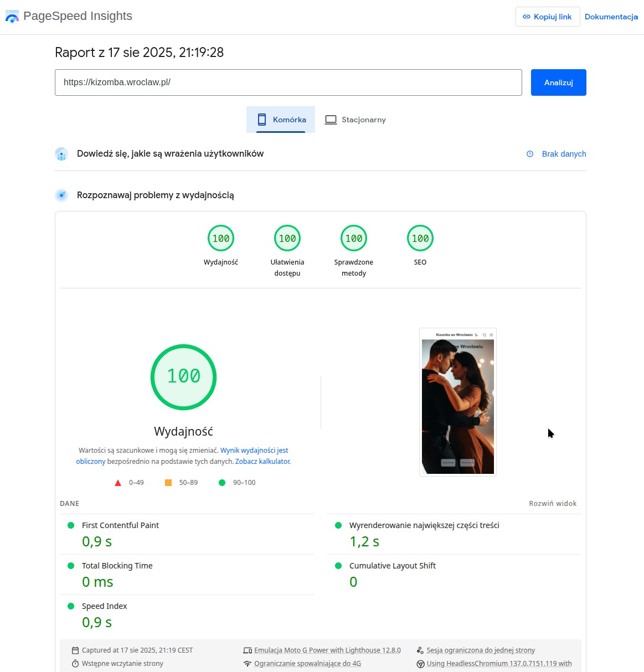This screenshot has width=644, height=672.
Task: Switch to the Stacjonarny tab
Action: 355,119
